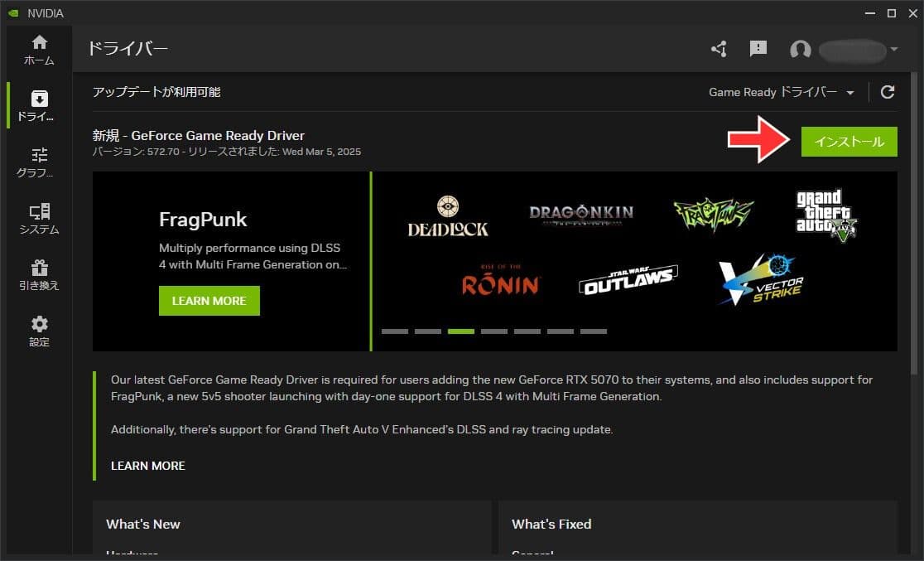Refresh the driver update check

click(x=887, y=92)
